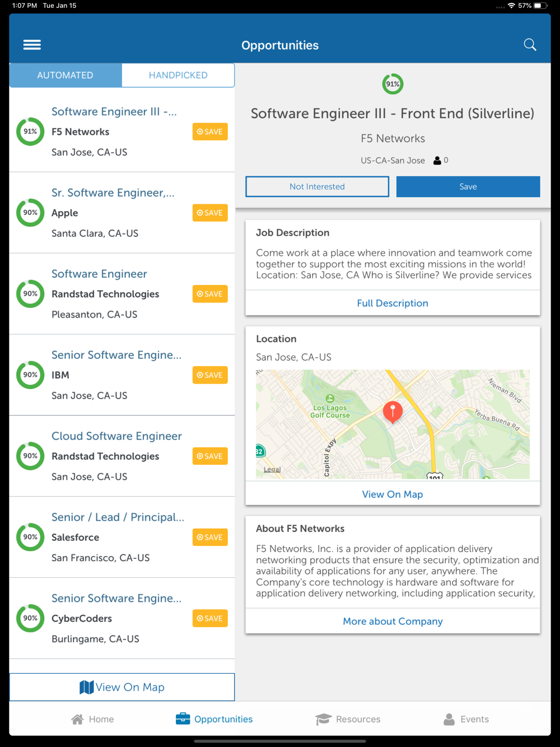Click the 90% match circle for Cloud Software Engineer
This screenshot has height=747, width=560.
tap(30, 456)
